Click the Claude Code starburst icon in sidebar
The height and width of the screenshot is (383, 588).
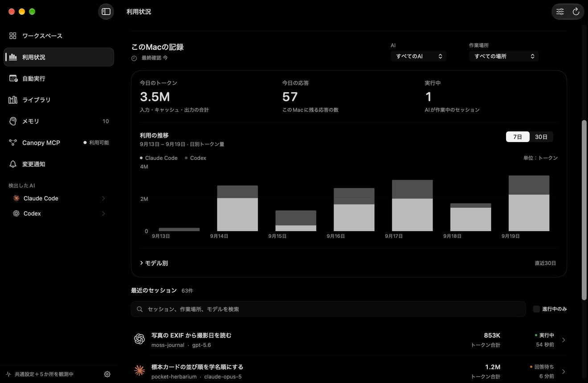(x=16, y=198)
